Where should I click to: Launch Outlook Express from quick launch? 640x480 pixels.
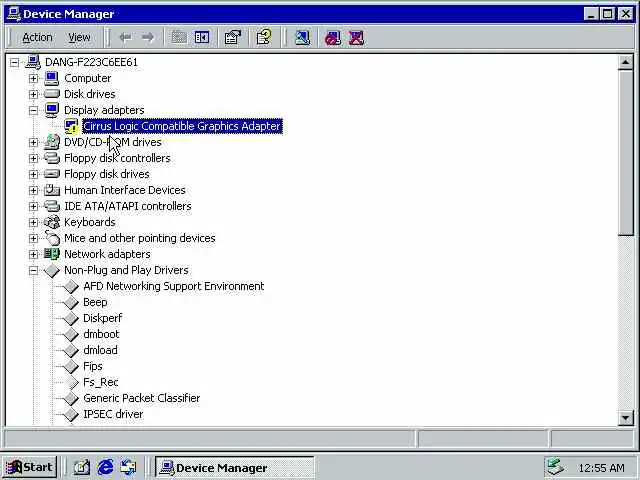(x=129, y=467)
